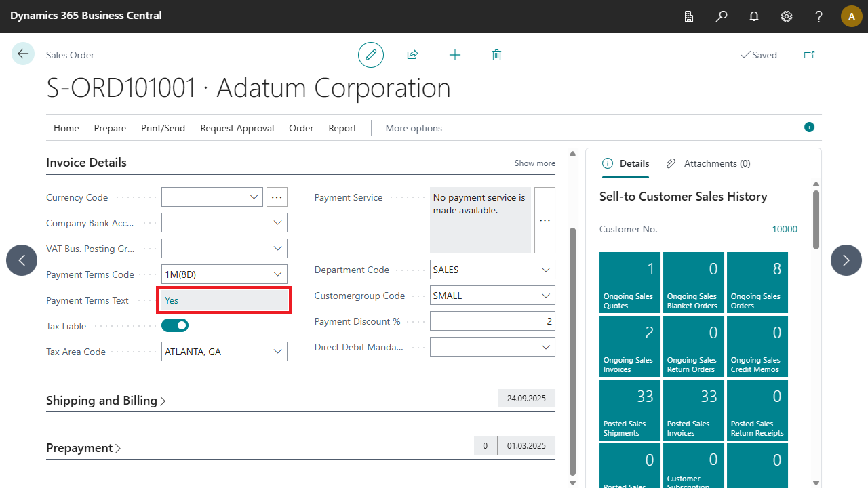
Task: Expand the Tax Area Code dropdown
Action: (x=277, y=352)
